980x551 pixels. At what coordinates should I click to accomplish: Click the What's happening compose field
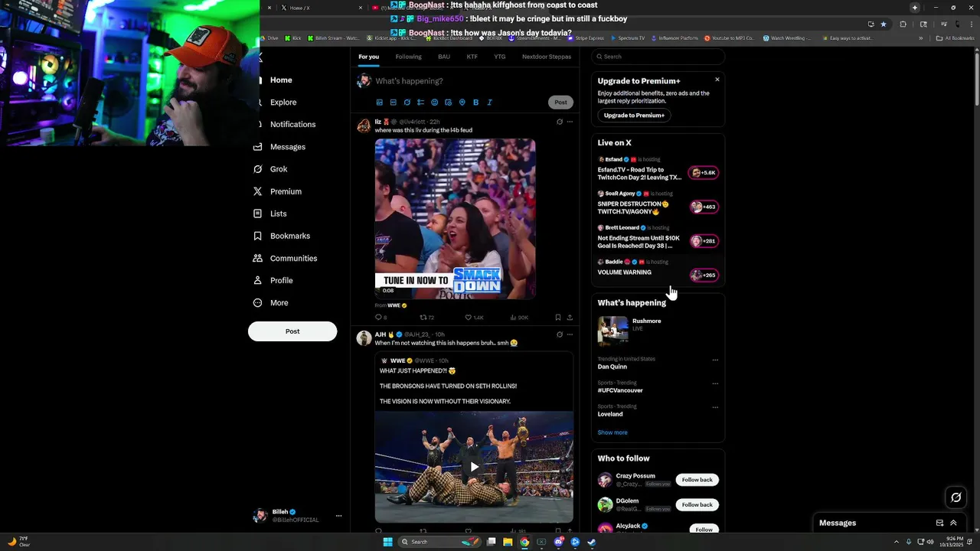(473, 81)
